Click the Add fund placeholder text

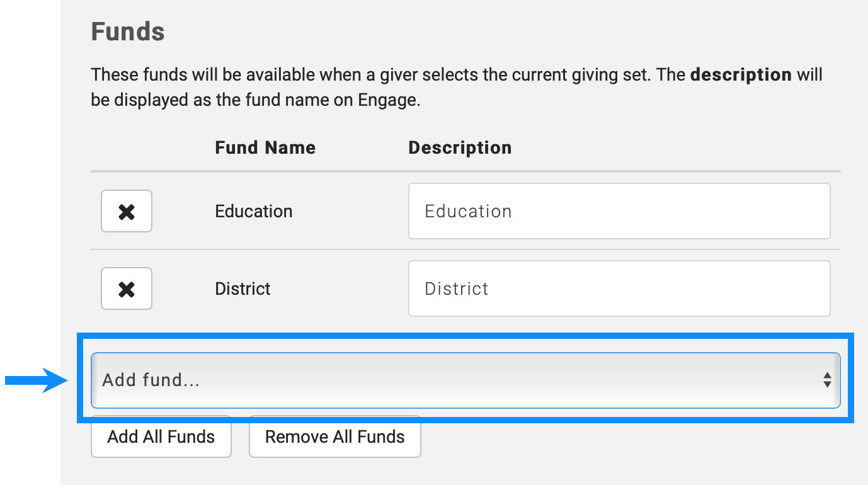[x=151, y=380]
